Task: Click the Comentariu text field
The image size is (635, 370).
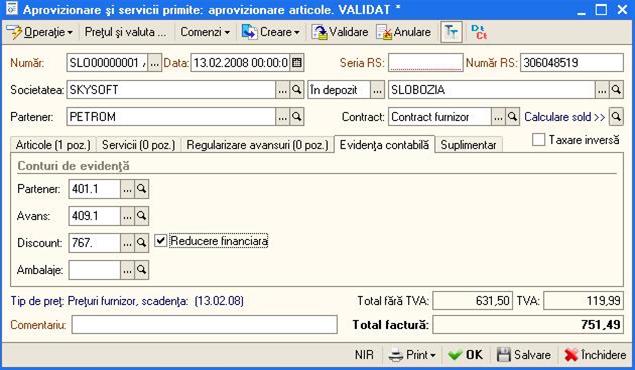Action: coord(205,325)
